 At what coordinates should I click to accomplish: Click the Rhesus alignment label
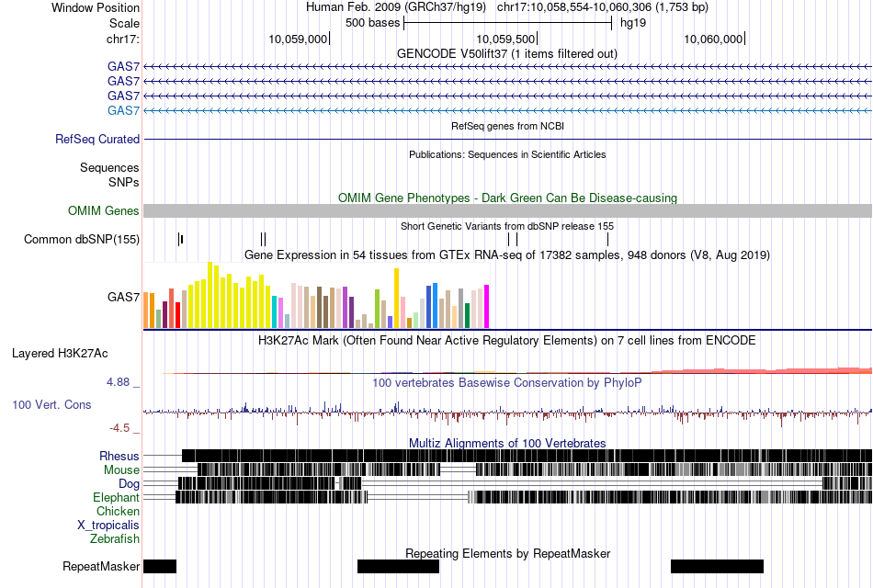point(119,456)
